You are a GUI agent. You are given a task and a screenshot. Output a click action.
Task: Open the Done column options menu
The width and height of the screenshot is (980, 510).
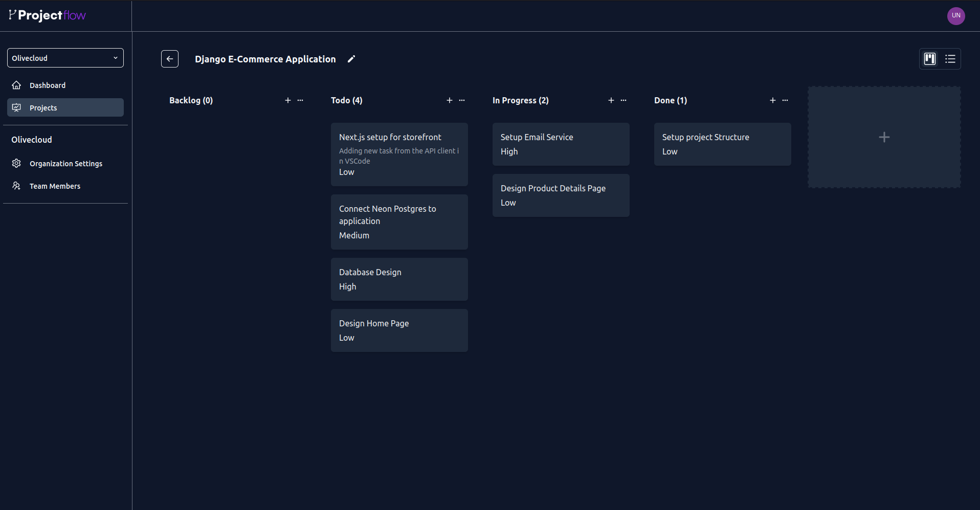coord(785,100)
